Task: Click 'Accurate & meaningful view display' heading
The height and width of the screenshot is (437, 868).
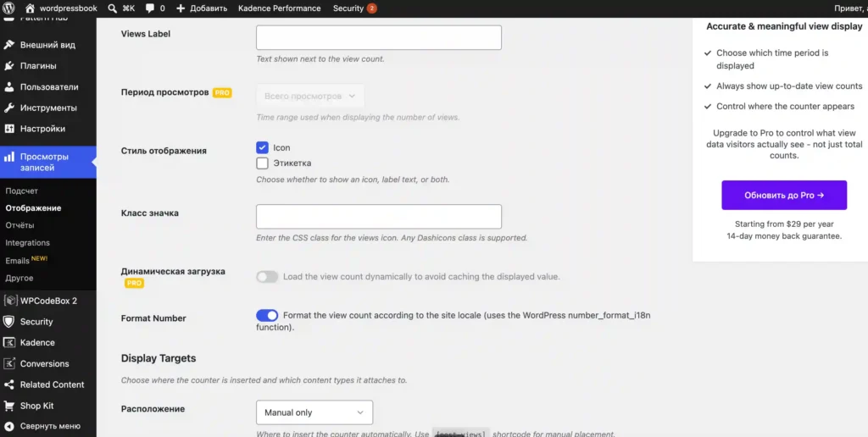Action: 784,26
